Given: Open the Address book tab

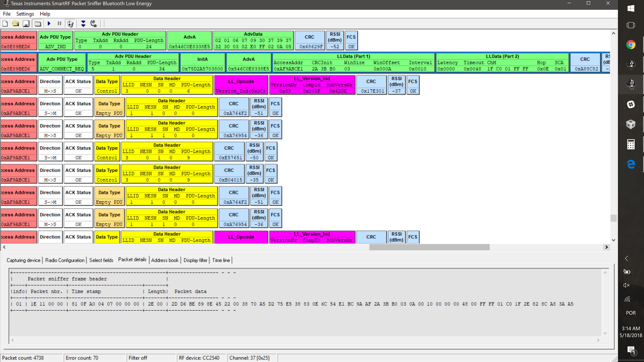Looking at the screenshot, I should point(165,260).
